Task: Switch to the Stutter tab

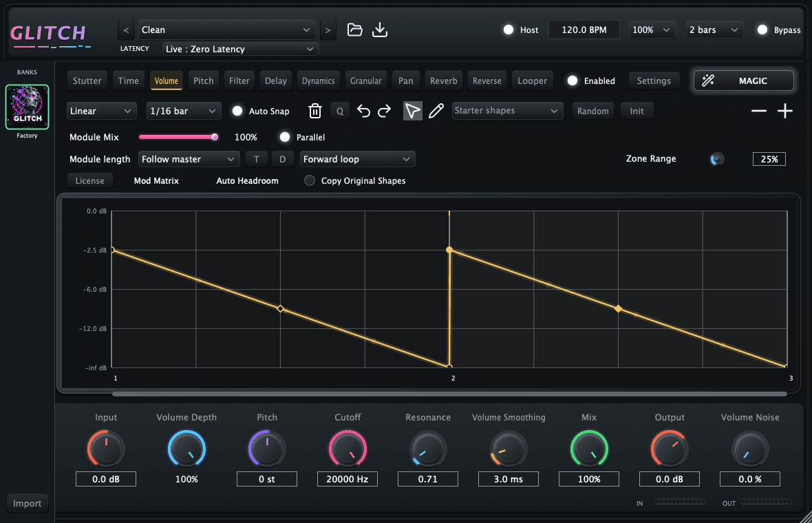Action: click(x=87, y=81)
